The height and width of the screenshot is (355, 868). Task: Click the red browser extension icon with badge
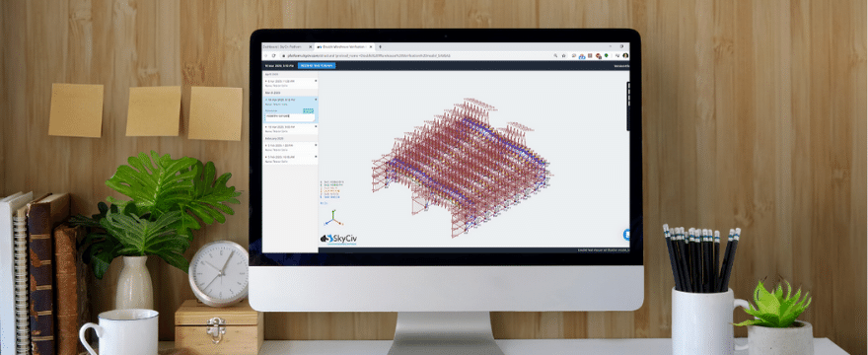click(598, 56)
